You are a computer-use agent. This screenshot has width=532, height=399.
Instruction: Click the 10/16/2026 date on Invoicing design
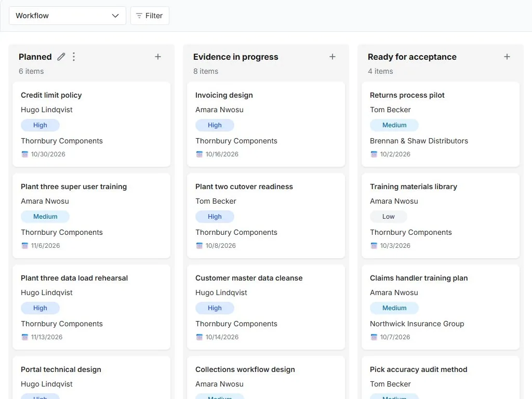(222, 154)
